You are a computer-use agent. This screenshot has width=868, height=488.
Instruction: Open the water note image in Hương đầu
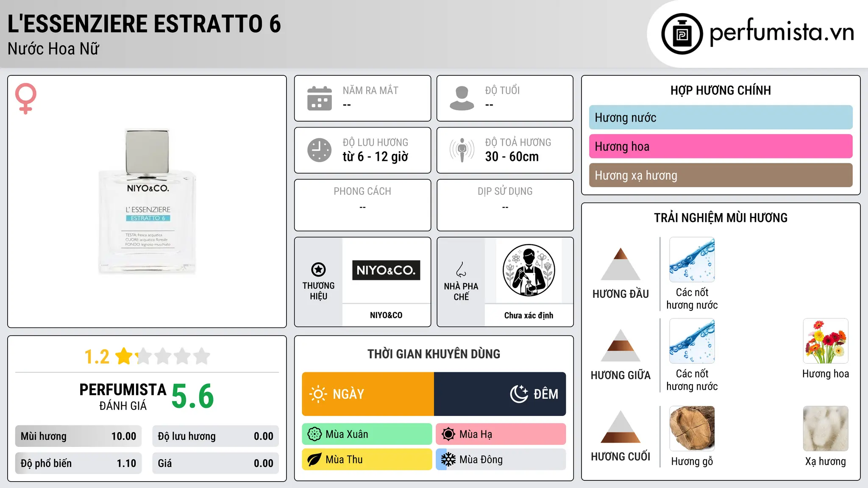pyautogui.click(x=692, y=260)
